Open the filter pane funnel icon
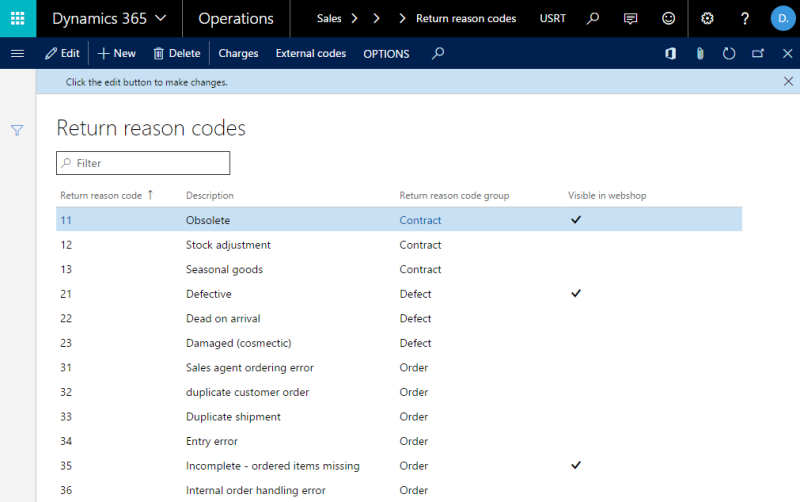 [17, 130]
